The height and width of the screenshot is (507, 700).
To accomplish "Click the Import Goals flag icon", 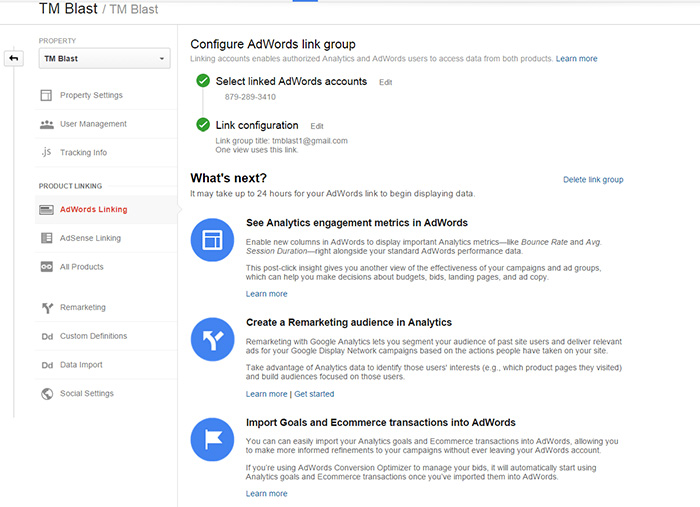I will click(211, 440).
